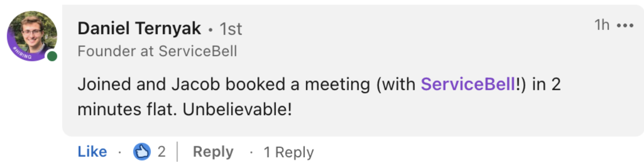
Task: Open Daniel Ternyak's profile photo
Action: pos(32,36)
